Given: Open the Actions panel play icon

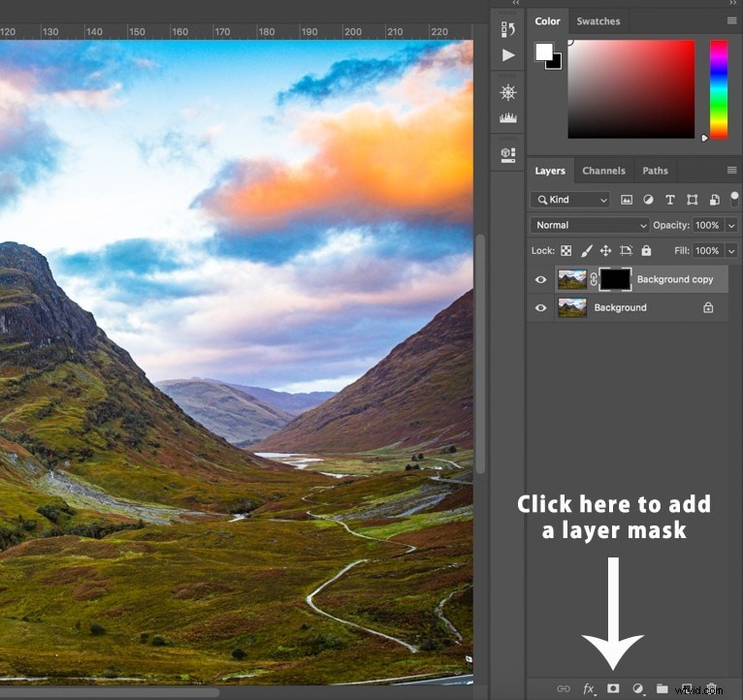Looking at the screenshot, I should [x=508, y=55].
